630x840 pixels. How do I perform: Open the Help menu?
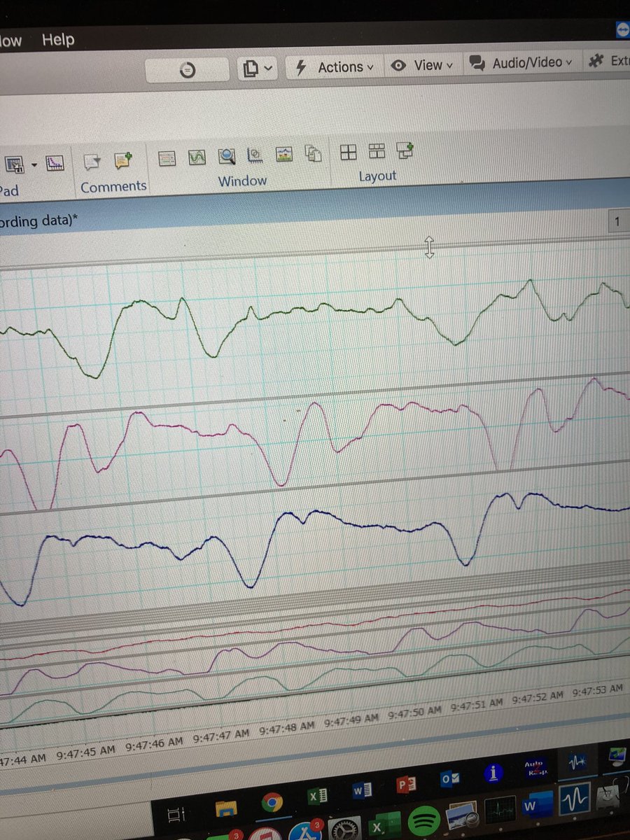tap(57, 39)
